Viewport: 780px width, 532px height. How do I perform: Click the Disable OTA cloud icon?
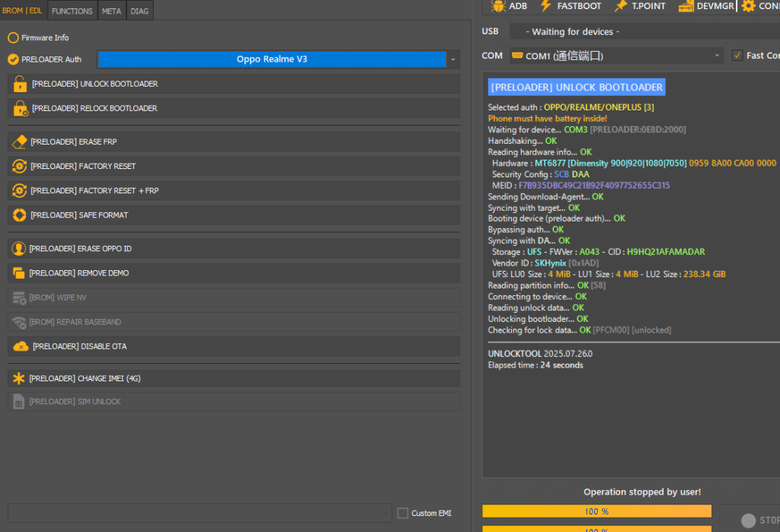pos(21,346)
